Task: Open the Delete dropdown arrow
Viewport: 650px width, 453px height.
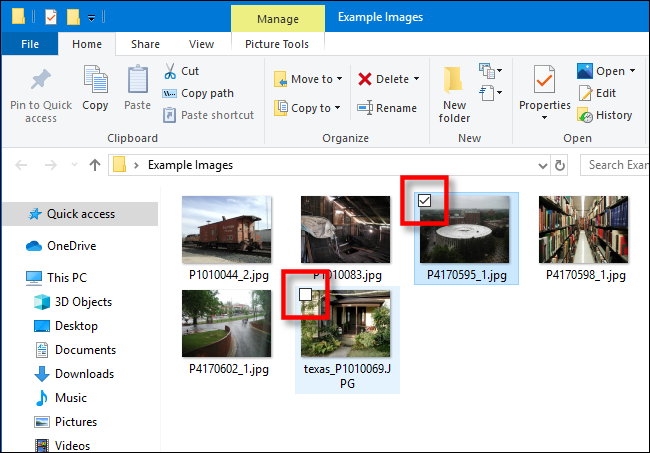Action: pos(416,79)
